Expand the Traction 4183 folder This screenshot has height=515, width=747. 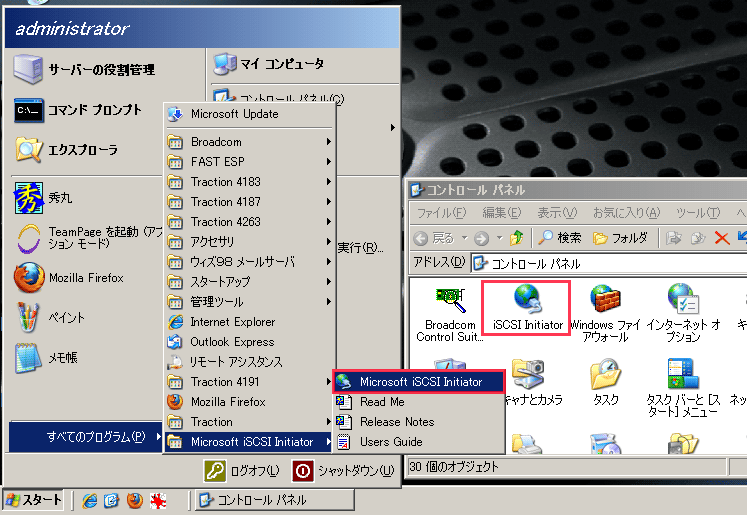point(249,182)
